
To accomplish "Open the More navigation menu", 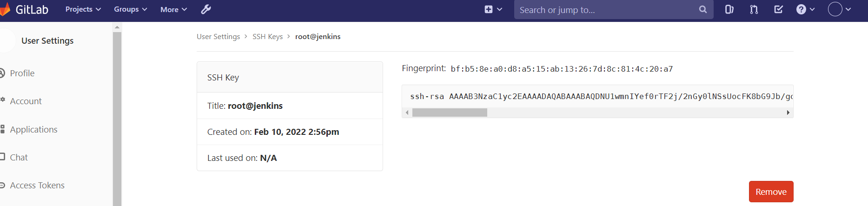I will [x=173, y=9].
